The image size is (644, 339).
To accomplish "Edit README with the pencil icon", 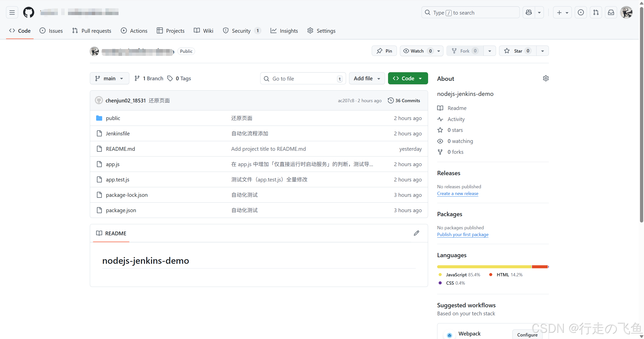I will pos(416,233).
